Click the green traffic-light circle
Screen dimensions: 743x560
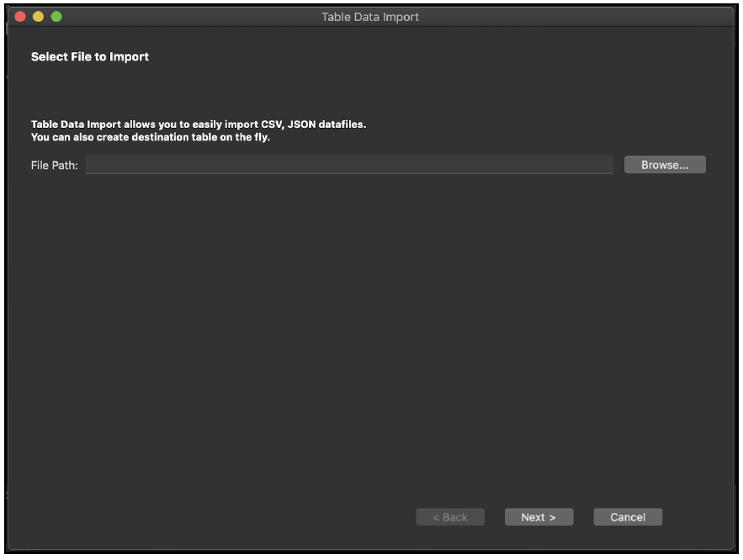pyautogui.click(x=56, y=17)
